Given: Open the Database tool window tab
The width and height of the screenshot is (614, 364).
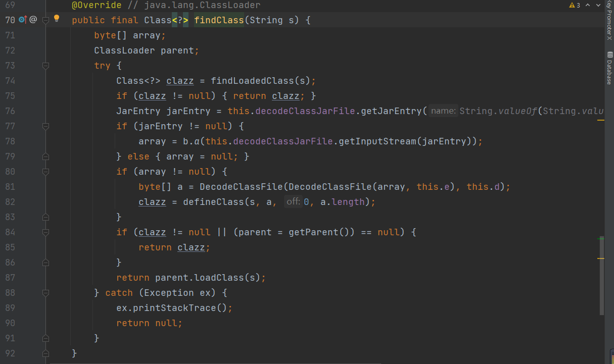Looking at the screenshot, I should (x=609, y=68).
